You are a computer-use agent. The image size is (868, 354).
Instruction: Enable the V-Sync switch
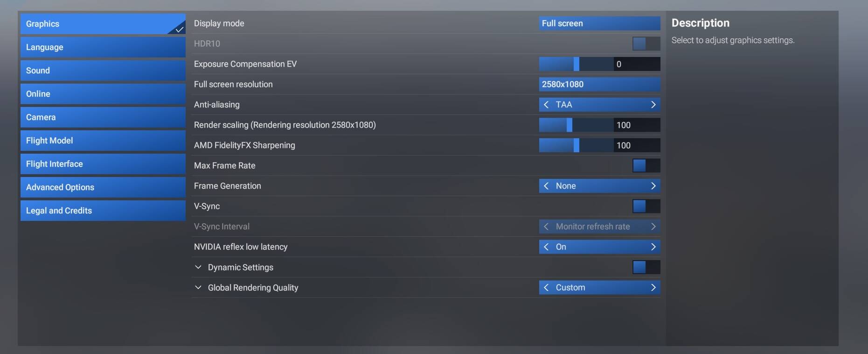point(646,206)
